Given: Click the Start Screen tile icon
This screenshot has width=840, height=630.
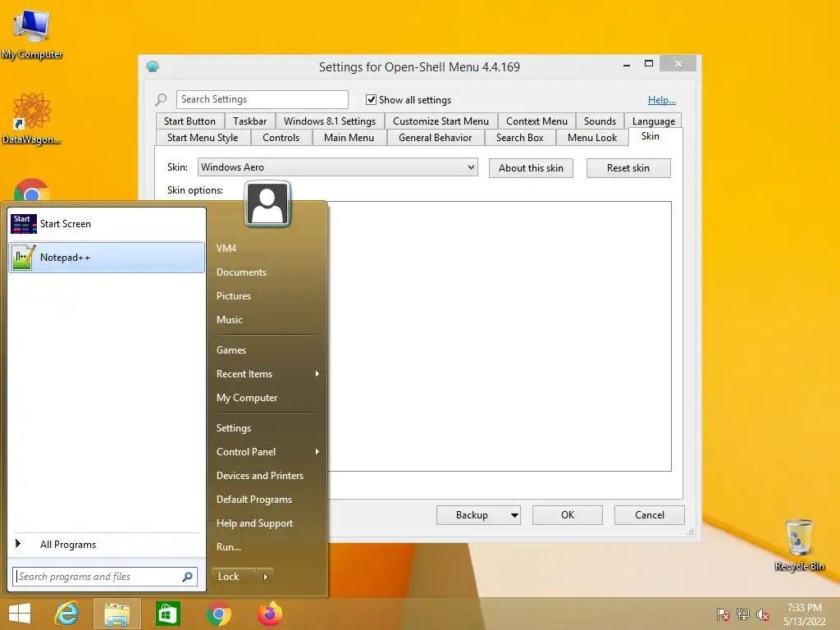Looking at the screenshot, I should click(24, 224).
